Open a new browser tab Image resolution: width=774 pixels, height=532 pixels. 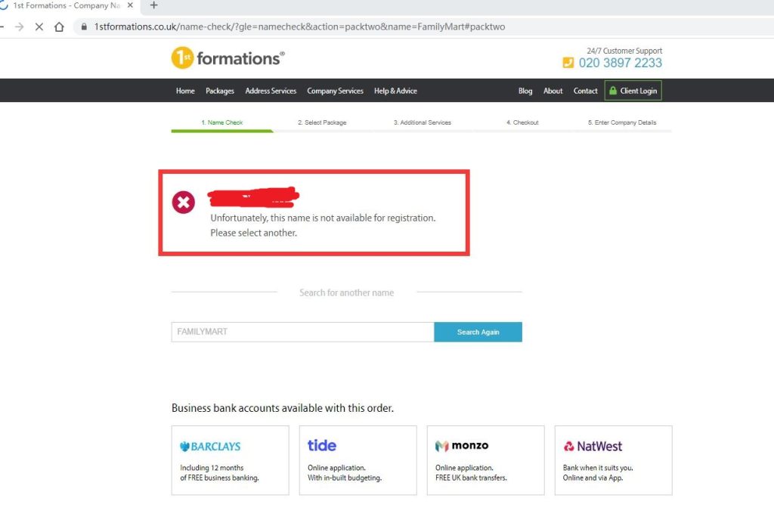click(x=153, y=5)
